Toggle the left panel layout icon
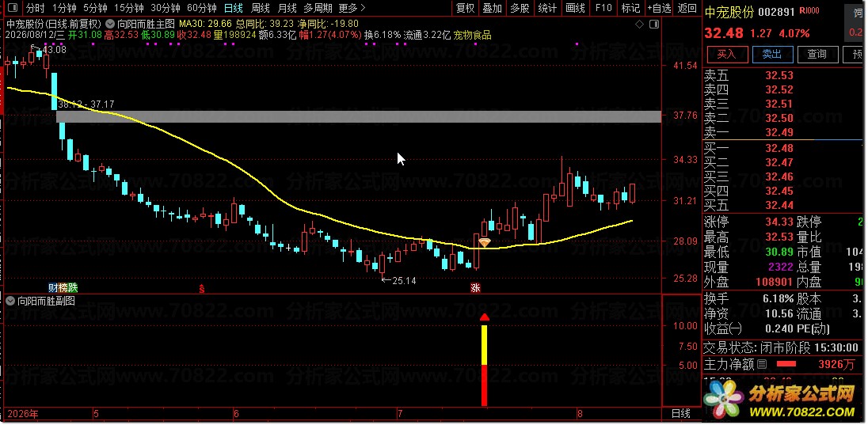The height and width of the screenshot is (425, 868). coord(12,8)
